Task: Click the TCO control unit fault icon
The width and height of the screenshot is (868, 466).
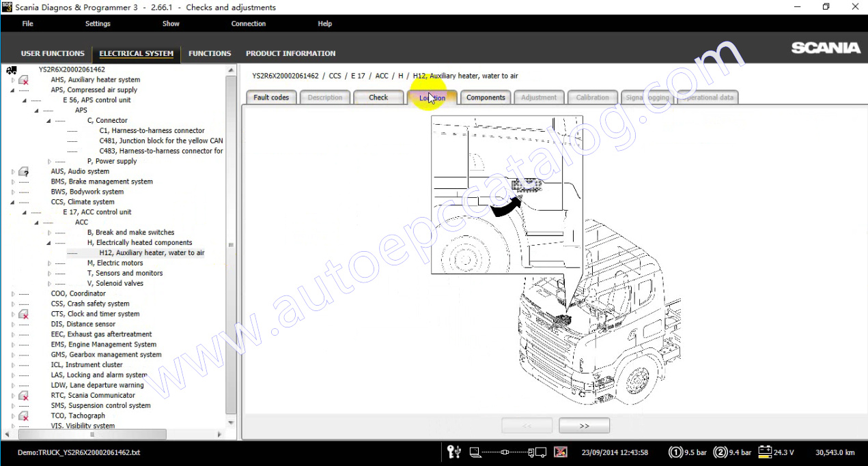Action: (23, 416)
